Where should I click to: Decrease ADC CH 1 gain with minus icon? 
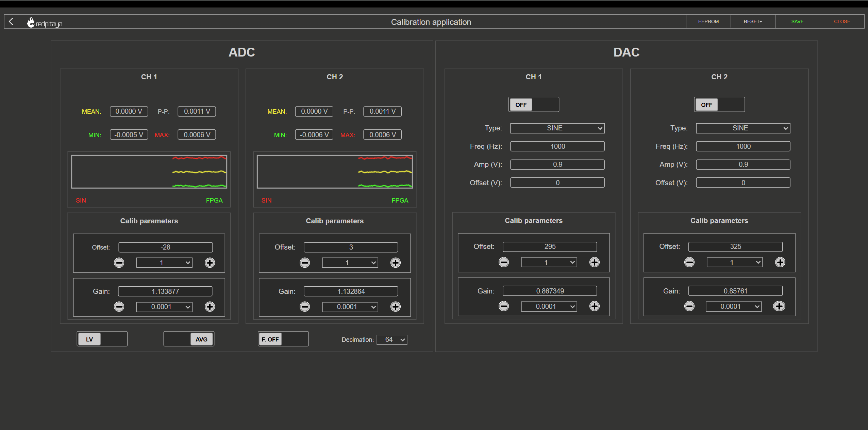[x=119, y=307]
